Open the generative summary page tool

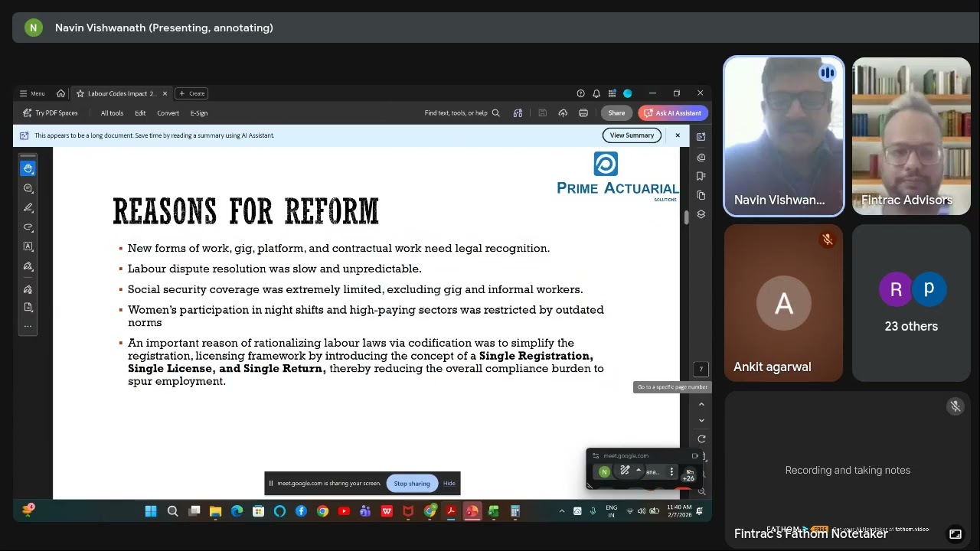[28, 307]
